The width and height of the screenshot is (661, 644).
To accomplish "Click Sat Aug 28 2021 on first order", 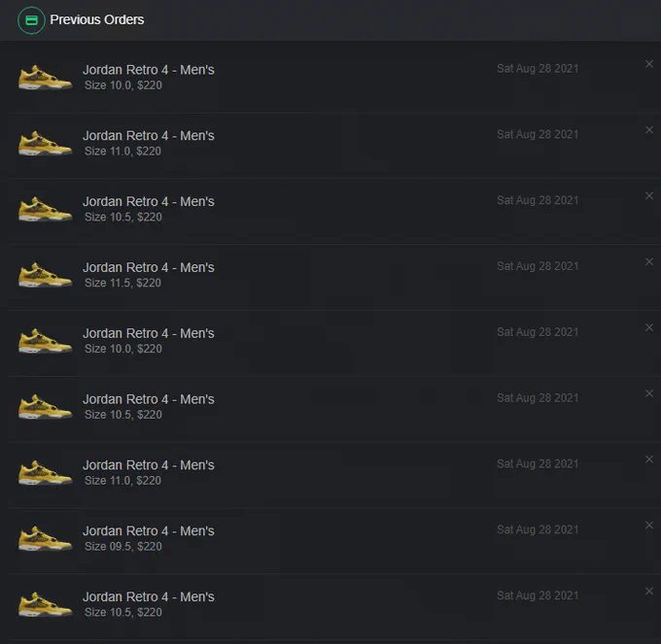I will click(538, 69).
